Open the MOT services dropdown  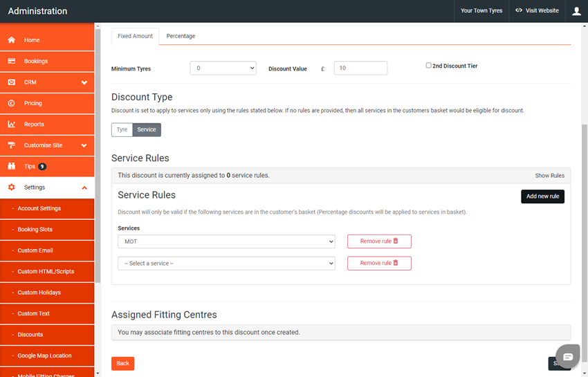pos(226,241)
